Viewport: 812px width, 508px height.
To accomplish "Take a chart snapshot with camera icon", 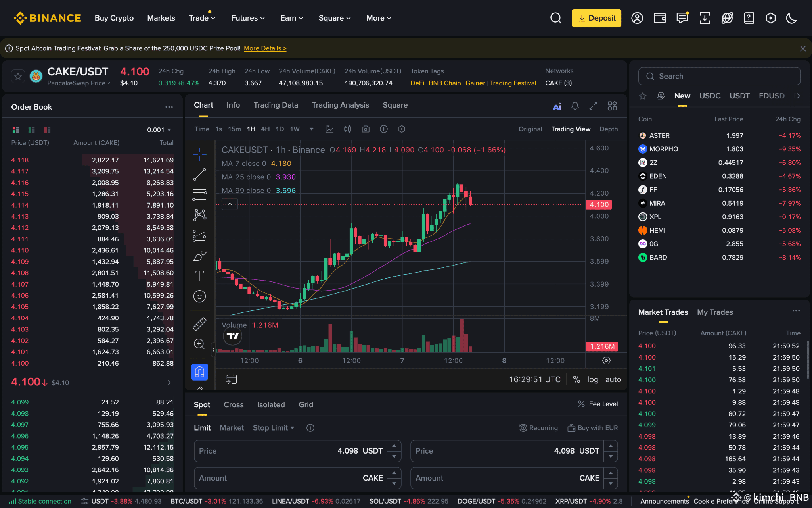I will point(366,129).
